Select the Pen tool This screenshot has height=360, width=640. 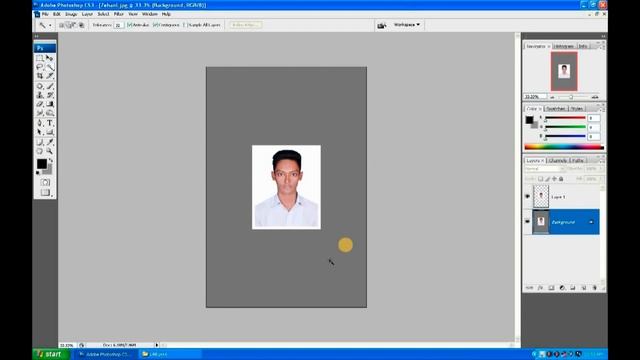(x=40, y=123)
